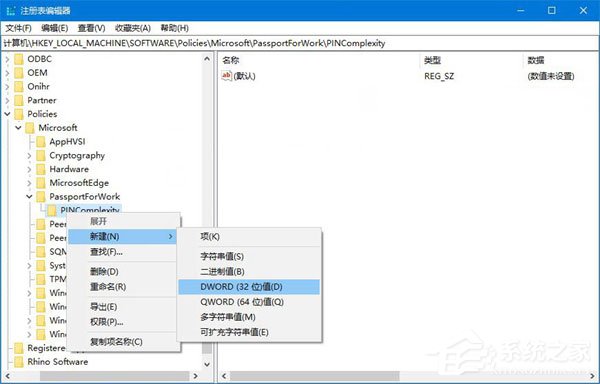Click the tree pane scroll-down arrow
This screenshot has width=600, height=384.
[207, 365]
